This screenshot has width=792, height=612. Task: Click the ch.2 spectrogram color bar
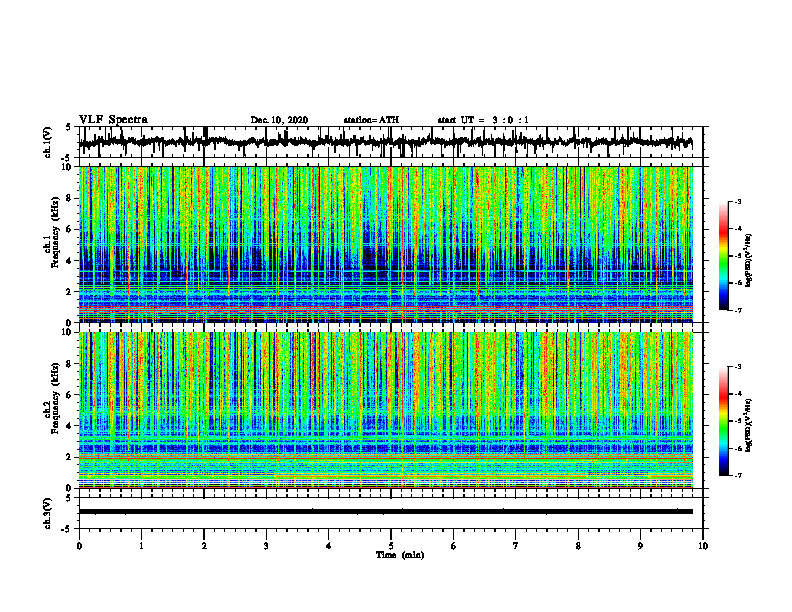(x=723, y=421)
